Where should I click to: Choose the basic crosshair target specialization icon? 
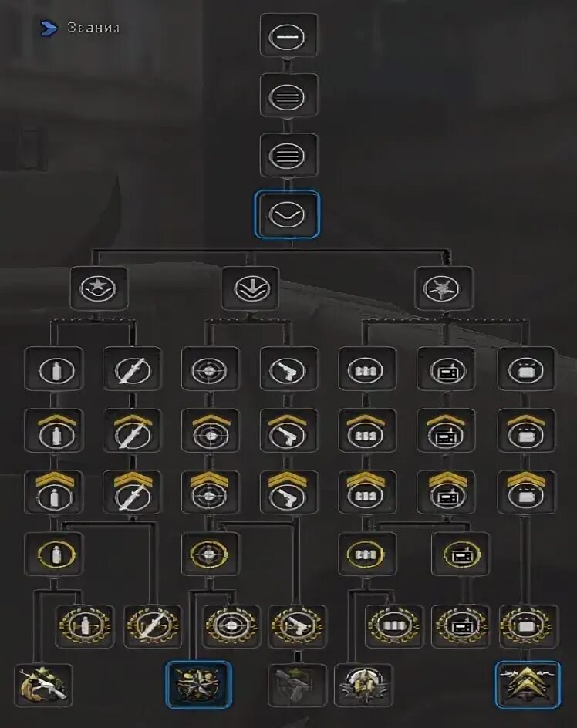(x=210, y=369)
